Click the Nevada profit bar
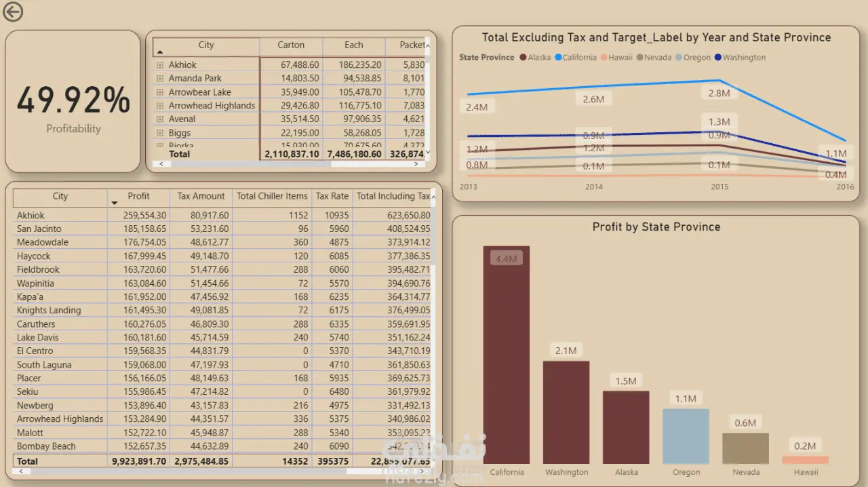This screenshot has height=487, width=868. coord(745,448)
